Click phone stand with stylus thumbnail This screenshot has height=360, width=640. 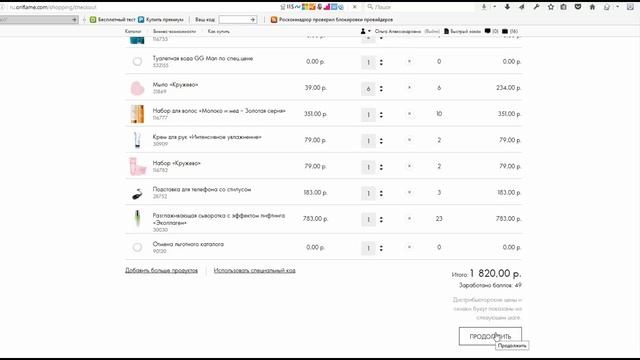pyautogui.click(x=138, y=194)
